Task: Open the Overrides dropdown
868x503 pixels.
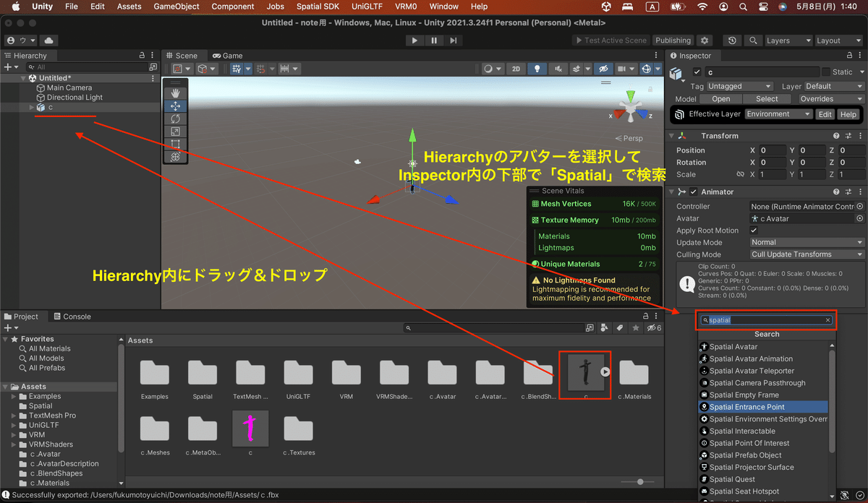Action: [831, 99]
